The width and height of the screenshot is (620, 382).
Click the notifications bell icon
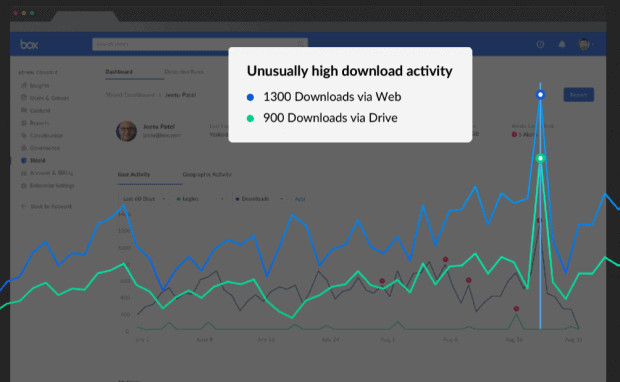coord(562,44)
